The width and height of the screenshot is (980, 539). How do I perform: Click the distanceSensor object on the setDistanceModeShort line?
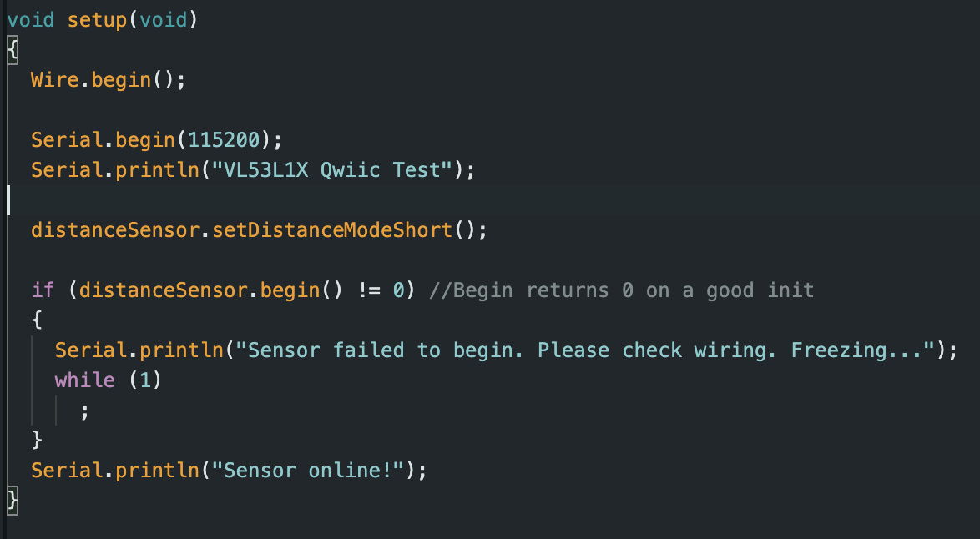115,229
